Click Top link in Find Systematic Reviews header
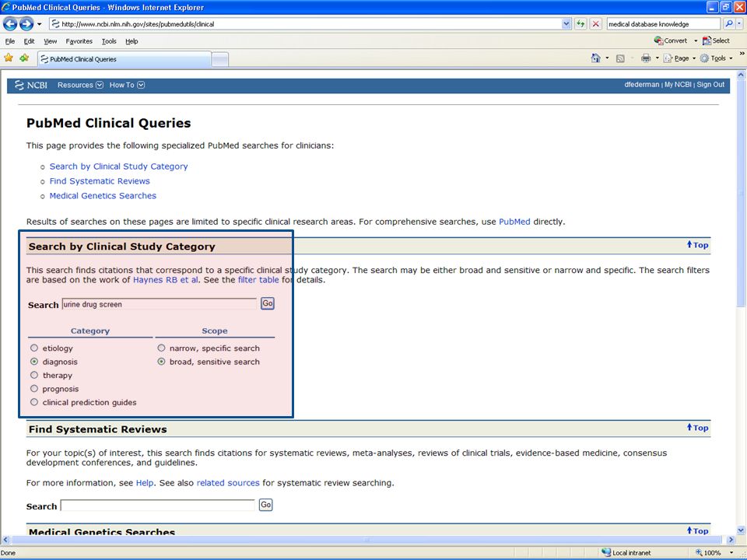747x560 pixels. [x=697, y=428]
